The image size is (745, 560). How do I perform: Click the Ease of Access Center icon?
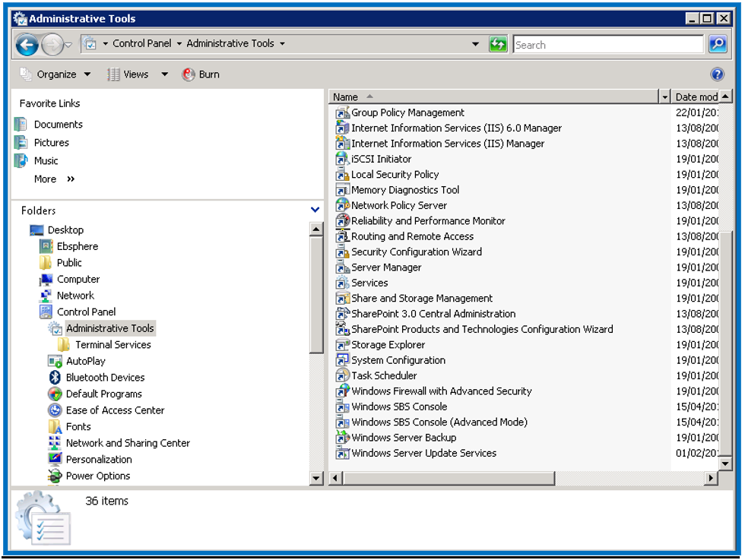pos(55,410)
